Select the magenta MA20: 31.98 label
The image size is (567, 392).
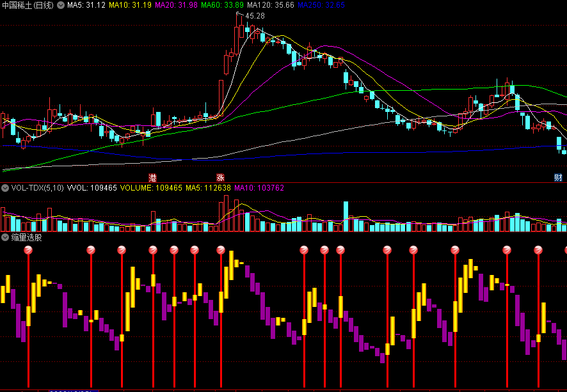pos(177,5)
